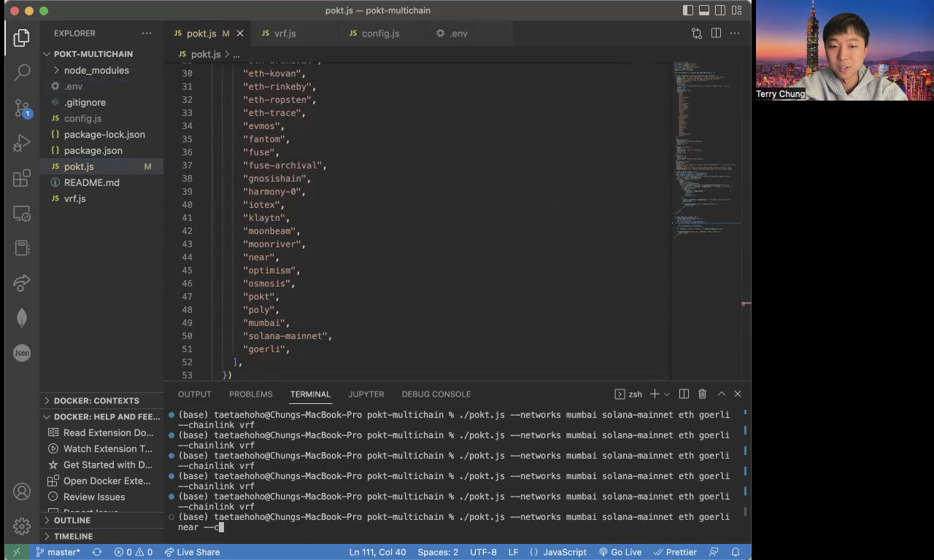Open the new terminal profile dropdown arrow
The height and width of the screenshot is (560, 934).
(666, 394)
